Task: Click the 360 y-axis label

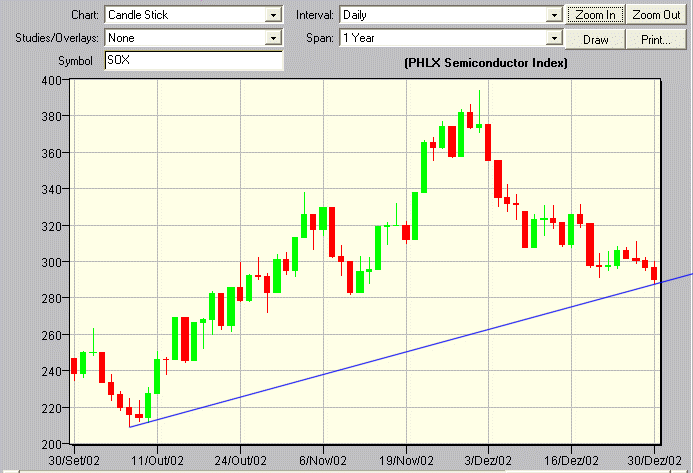Action: tap(51, 153)
